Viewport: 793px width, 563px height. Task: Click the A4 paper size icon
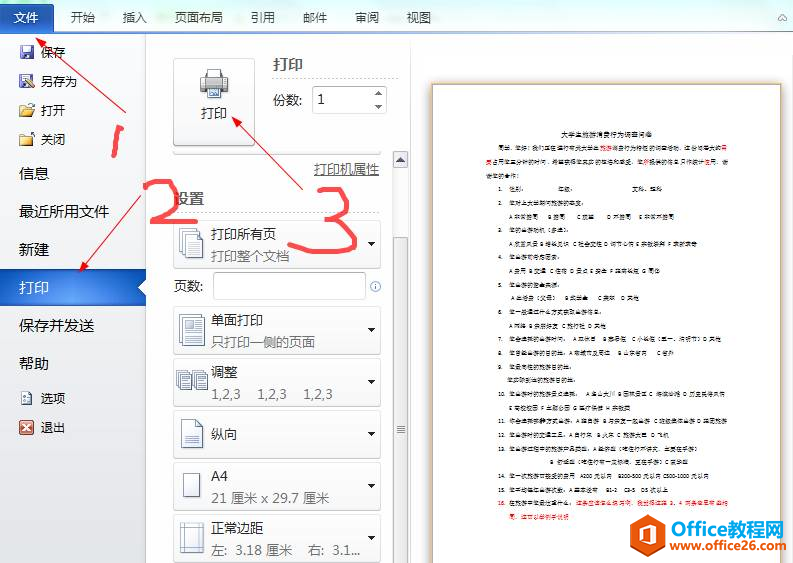coord(192,486)
